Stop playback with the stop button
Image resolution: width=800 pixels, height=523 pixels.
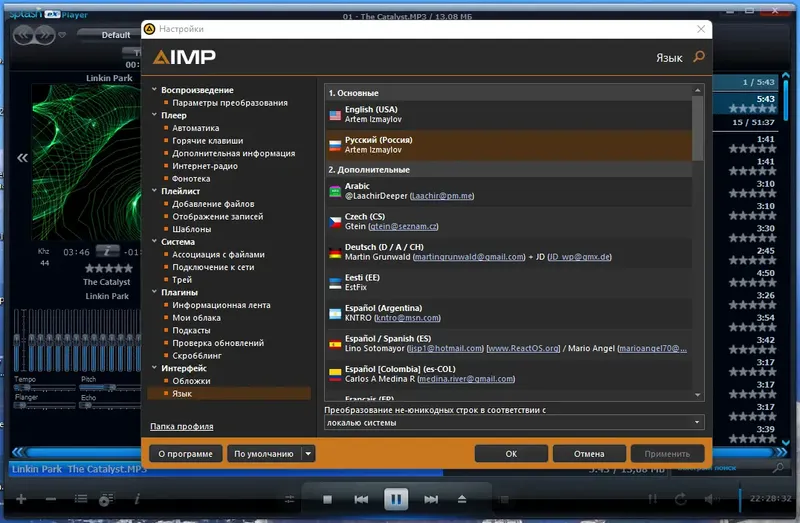pos(328,500)
